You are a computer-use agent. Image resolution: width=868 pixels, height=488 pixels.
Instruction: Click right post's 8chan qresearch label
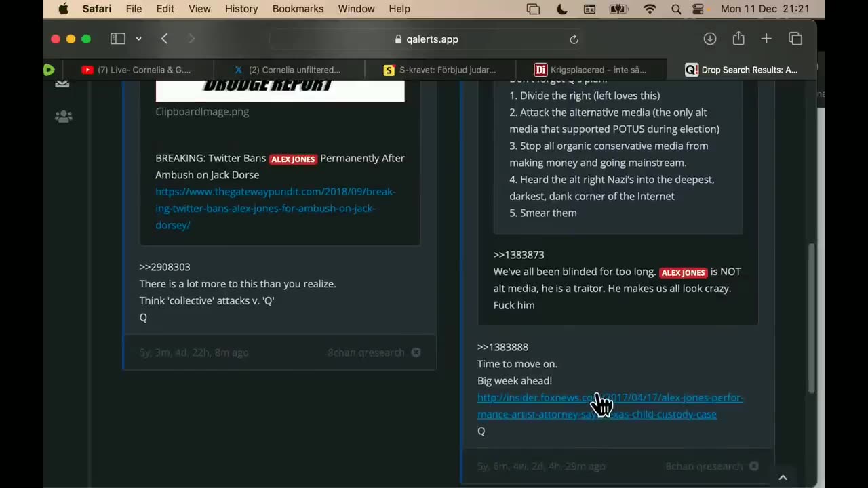(704, 466)
